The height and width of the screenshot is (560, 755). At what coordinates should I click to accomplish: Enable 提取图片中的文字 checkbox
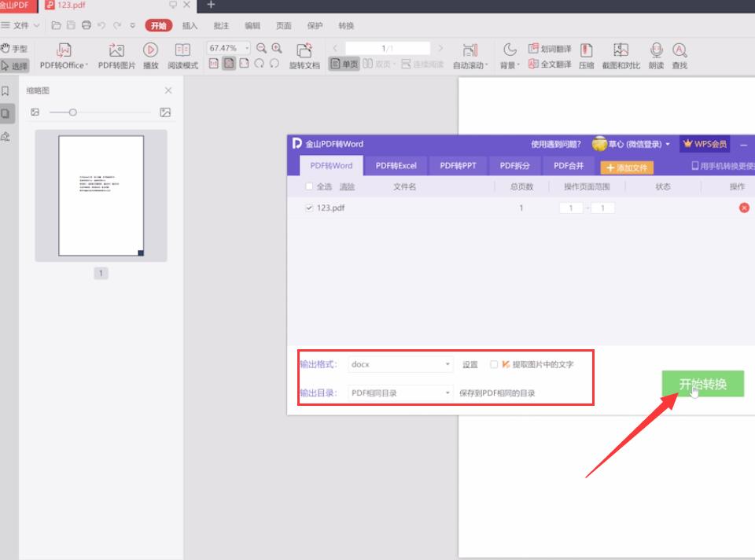pos(494,364)
